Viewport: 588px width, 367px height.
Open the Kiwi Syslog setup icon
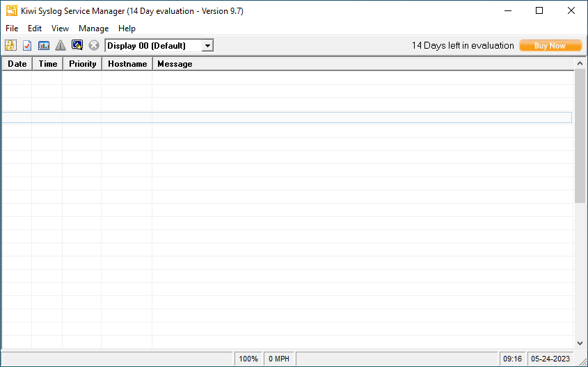10,45
